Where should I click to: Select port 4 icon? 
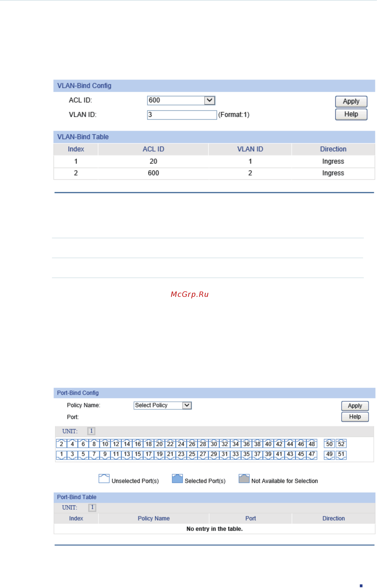click(x=72, y=444)
